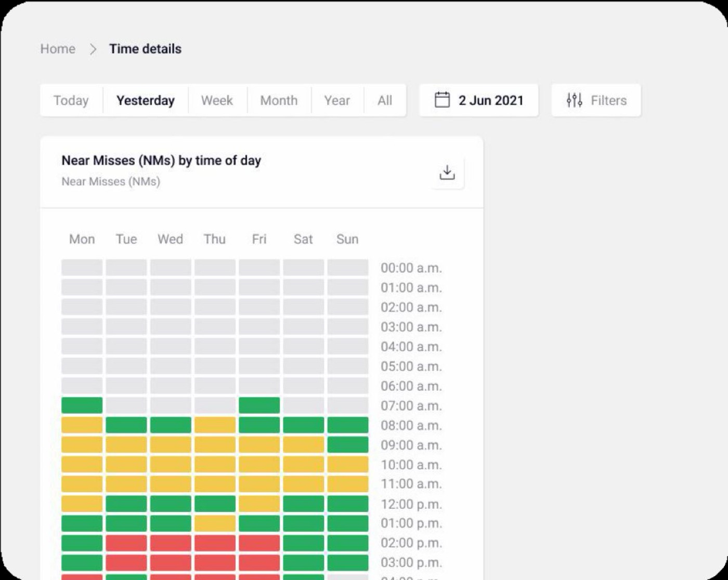Click the Monday 00:00 a.m. grey cell
Viewport: 728px width, 580px height.
(82, 268)
